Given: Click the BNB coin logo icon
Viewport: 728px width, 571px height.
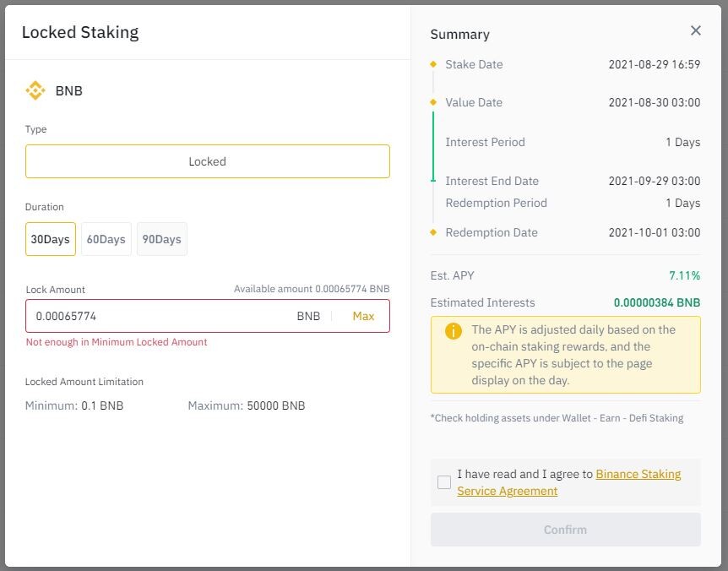Looking at the screenshot, I should pos(35,90).
